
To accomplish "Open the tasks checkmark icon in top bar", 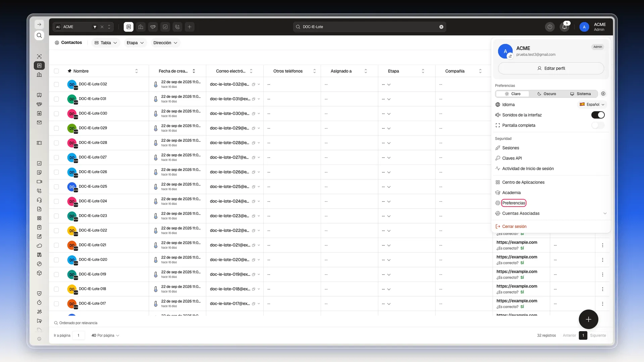I will tap(165, 27).
